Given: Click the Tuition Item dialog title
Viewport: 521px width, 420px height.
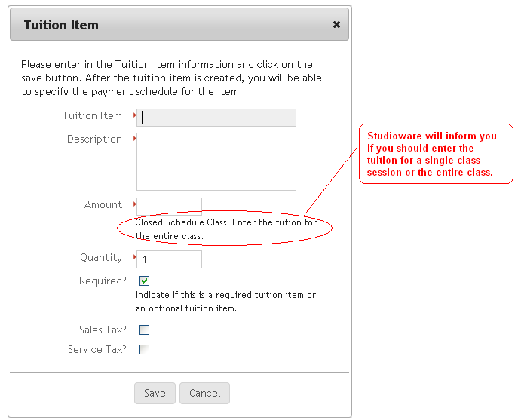Looking at the screenshot, I should click(x=61, y=25).
